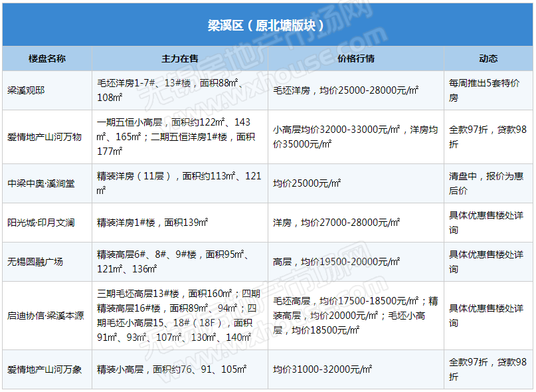Click the 无锡圆融广场 property name

pyautogui.click(x=35, y=262)
